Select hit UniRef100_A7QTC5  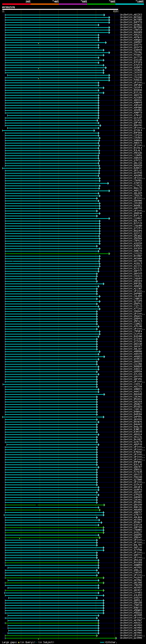click(131, 65)
